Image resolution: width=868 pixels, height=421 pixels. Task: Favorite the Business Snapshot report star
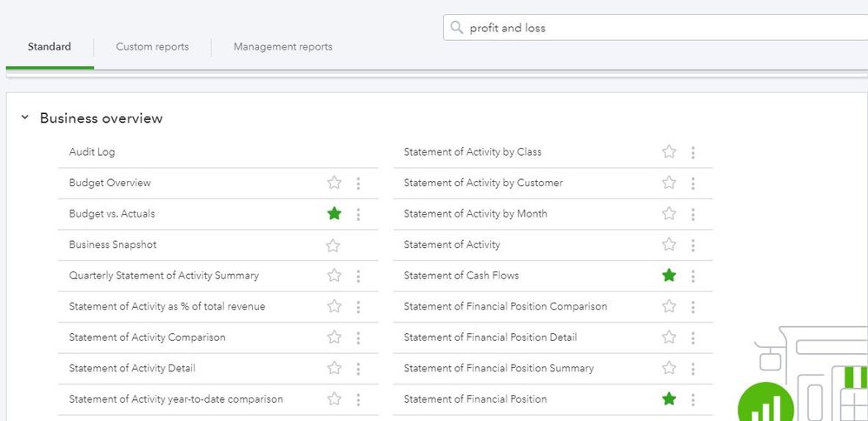(x=333, y=245)
